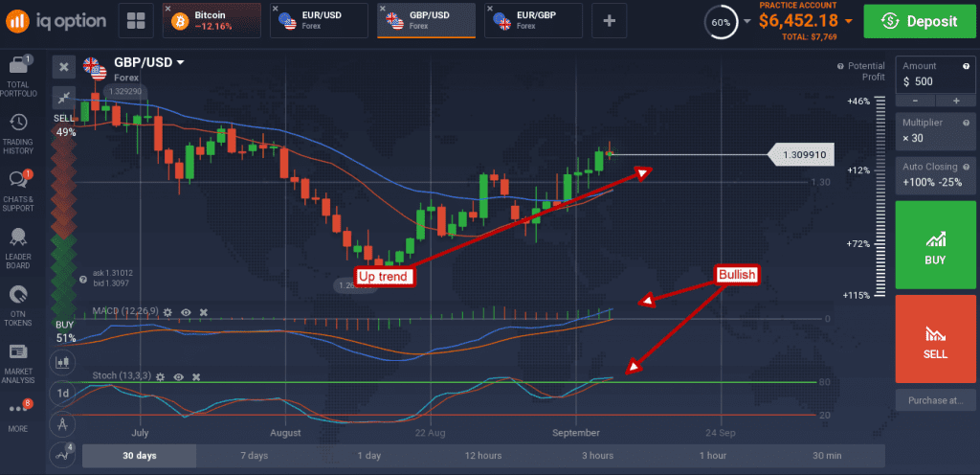
Task: Open the 1d candle interval selector
Action: 62,394
